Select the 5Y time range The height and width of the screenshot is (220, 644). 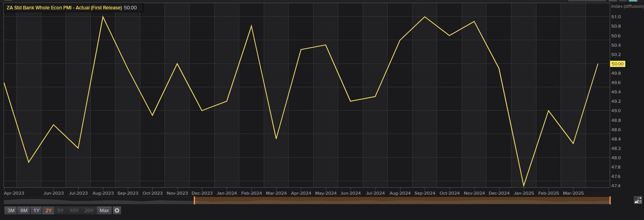pos(61,211)
